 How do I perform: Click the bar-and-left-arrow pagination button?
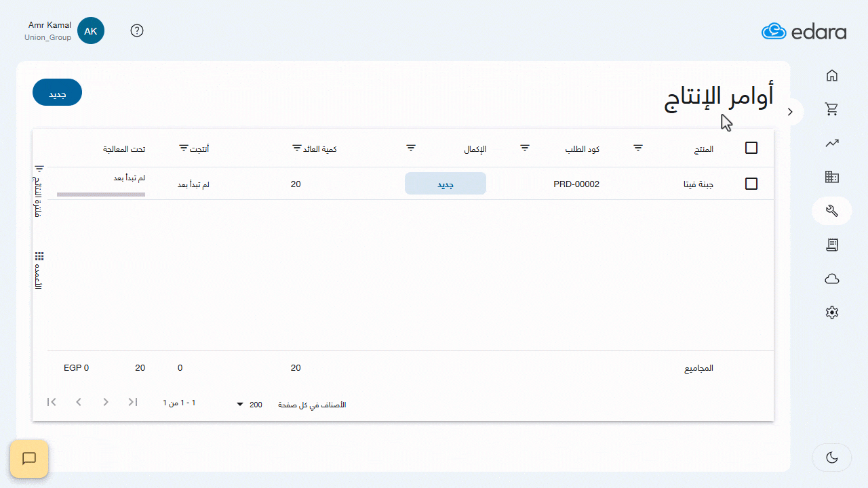tap(52, 402)
